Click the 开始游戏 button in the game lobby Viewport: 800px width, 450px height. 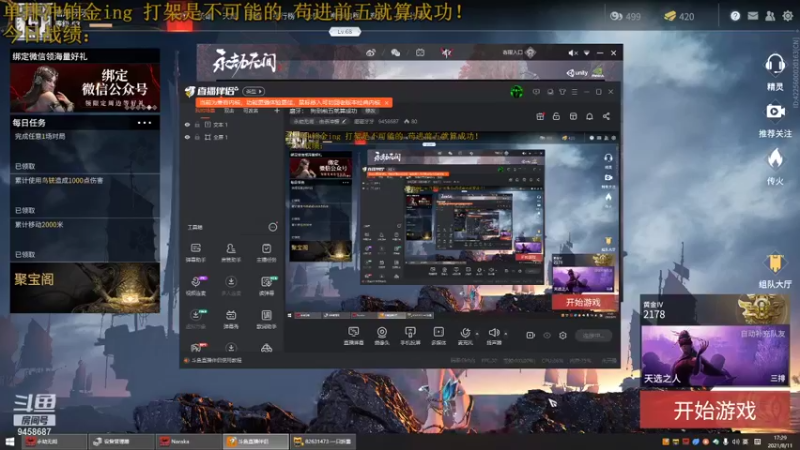click(x=715, y=410)
